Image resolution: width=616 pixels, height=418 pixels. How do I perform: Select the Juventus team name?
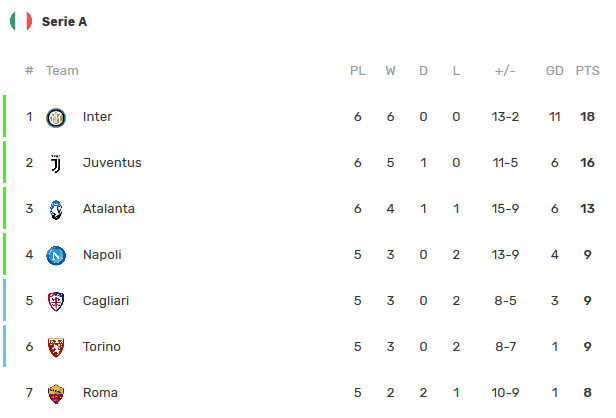click(112, 163)
